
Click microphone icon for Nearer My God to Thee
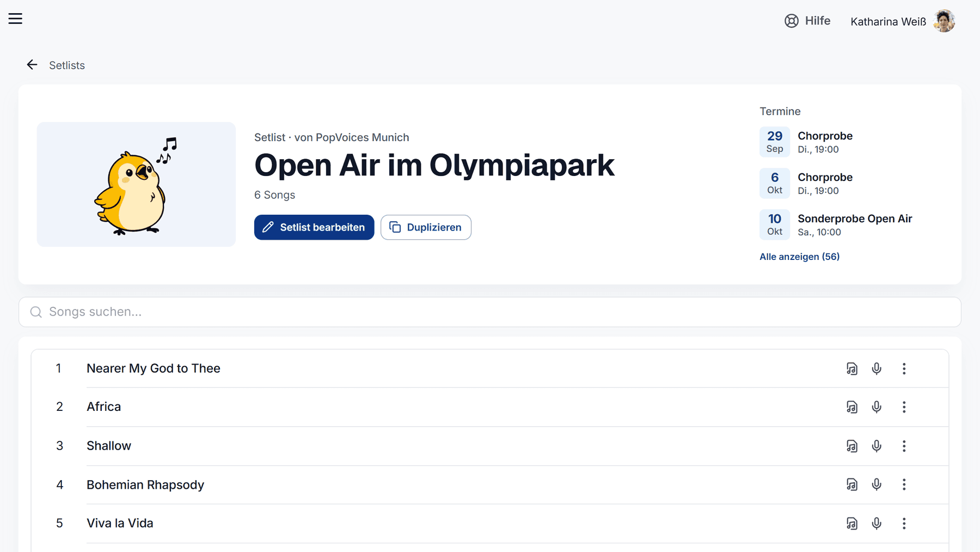[x=877, y=369]
